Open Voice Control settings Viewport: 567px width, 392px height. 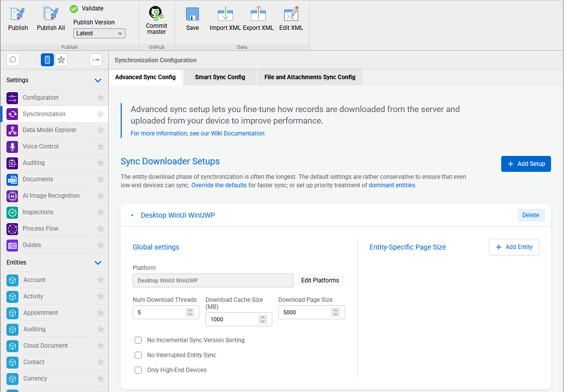point(54,146)
